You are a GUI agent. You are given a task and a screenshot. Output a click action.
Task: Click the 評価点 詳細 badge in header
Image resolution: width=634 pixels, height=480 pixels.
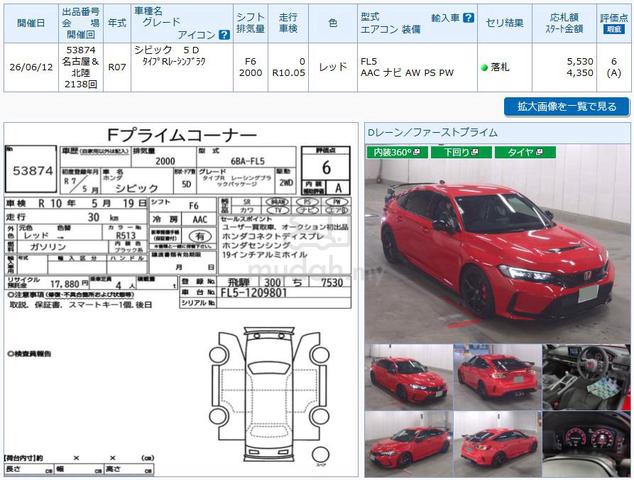click(x=614, y=29)
